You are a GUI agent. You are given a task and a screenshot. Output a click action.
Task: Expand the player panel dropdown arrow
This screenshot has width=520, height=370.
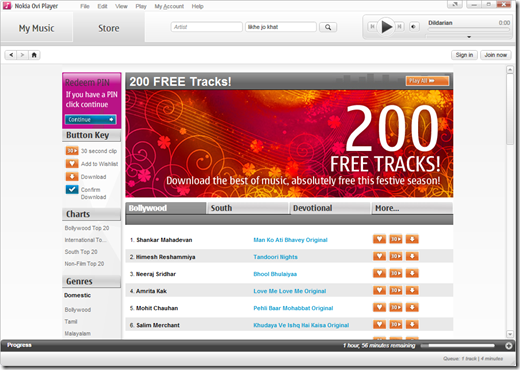tap(469, 37)
